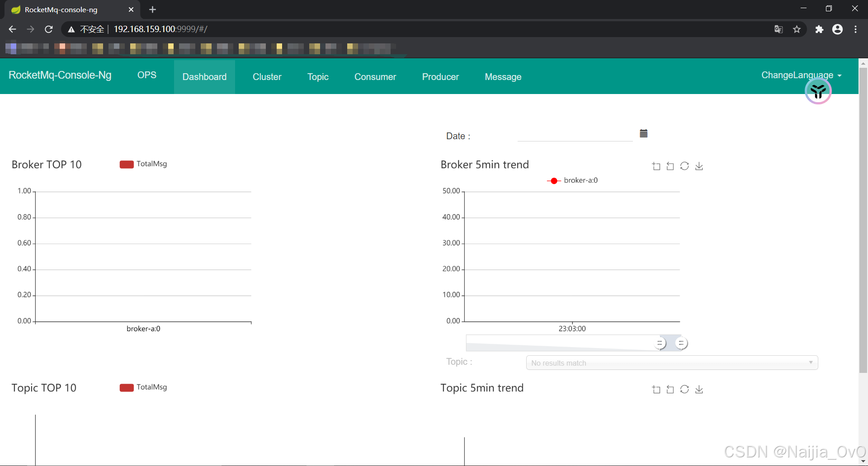This screenshot has width=868, height=466.
Task: Save Topic 5min trend chart as image
Action: (699, 390)
